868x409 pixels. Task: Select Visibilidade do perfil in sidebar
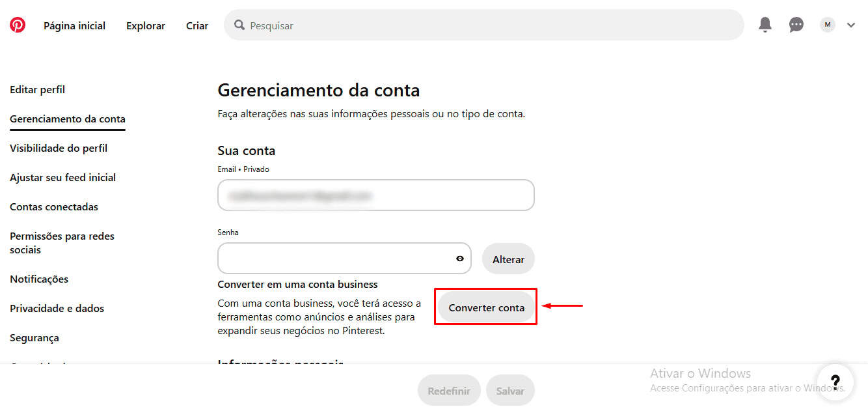click(x=59, y=148)
